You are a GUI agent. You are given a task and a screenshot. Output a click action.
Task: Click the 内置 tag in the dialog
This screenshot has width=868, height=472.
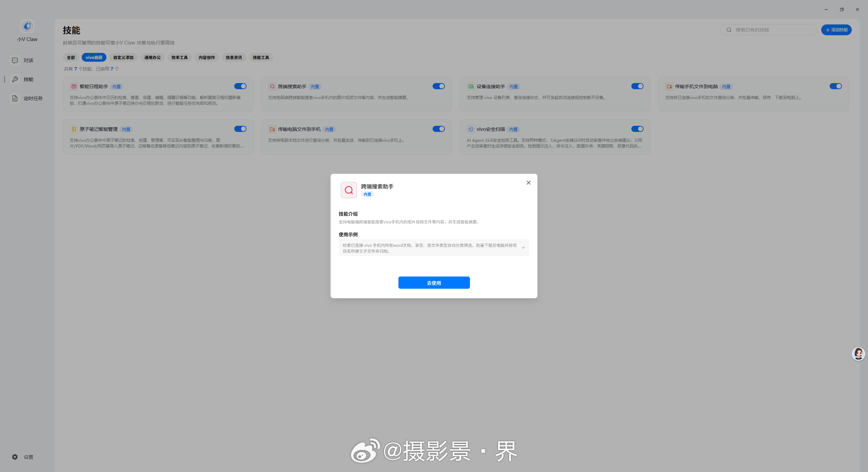coord(368,194)
